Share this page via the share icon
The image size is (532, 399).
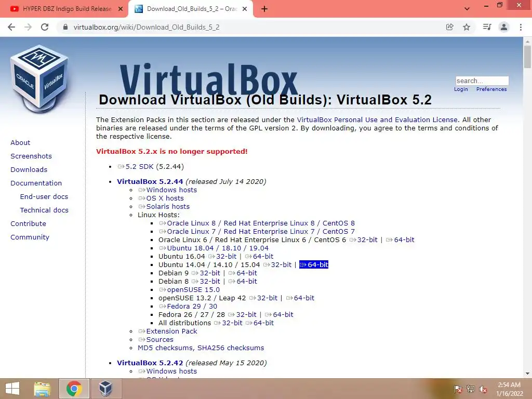click(450, 27)
